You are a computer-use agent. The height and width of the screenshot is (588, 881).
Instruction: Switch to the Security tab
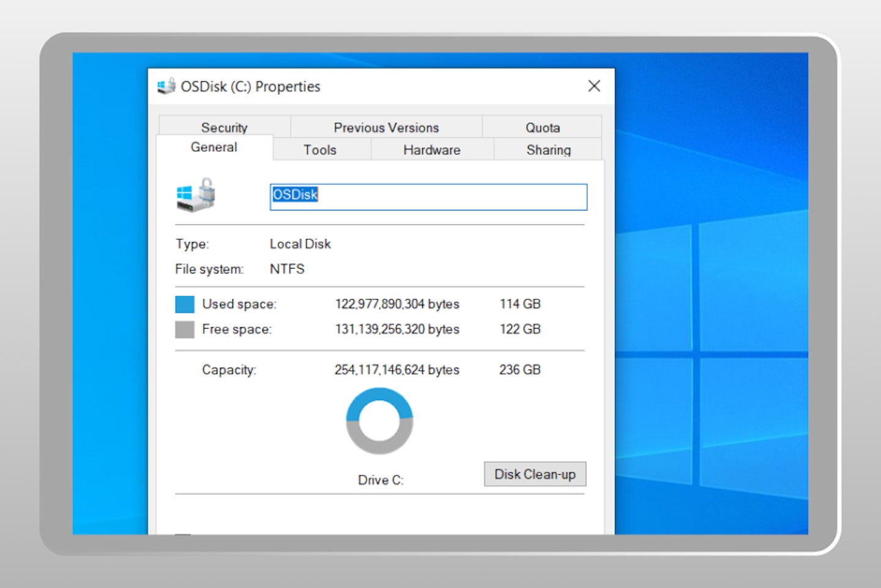[225, 127]
